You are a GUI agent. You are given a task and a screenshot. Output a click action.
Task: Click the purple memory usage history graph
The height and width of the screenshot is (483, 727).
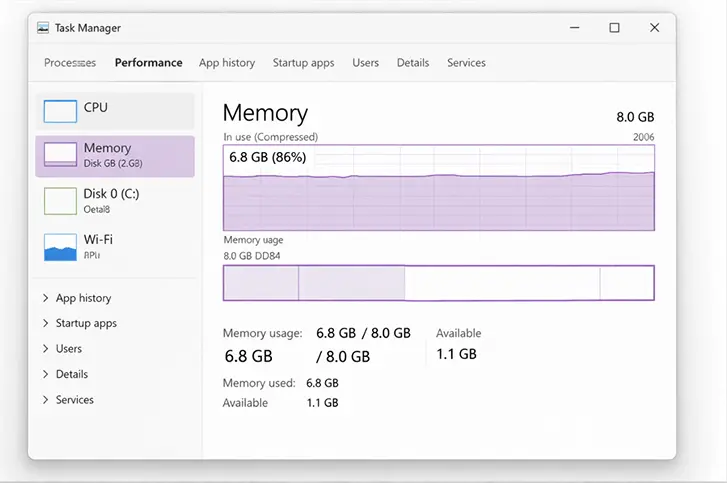pos(439,188)
